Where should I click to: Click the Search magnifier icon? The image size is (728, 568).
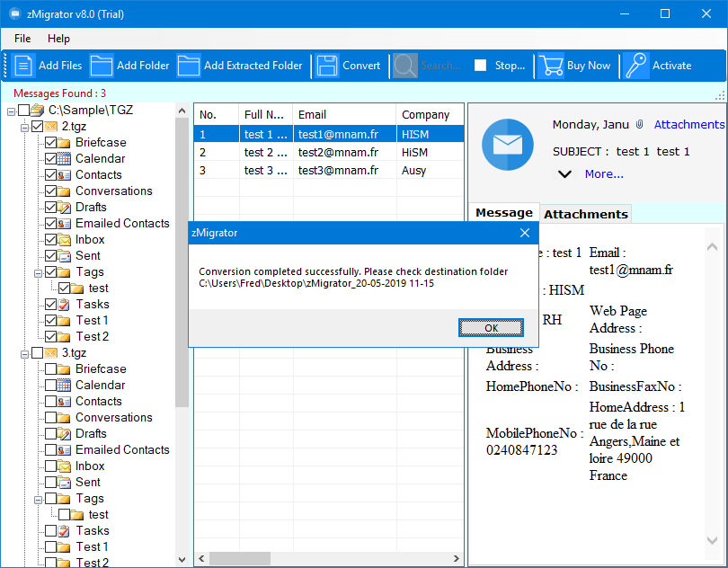pos(404,66)
